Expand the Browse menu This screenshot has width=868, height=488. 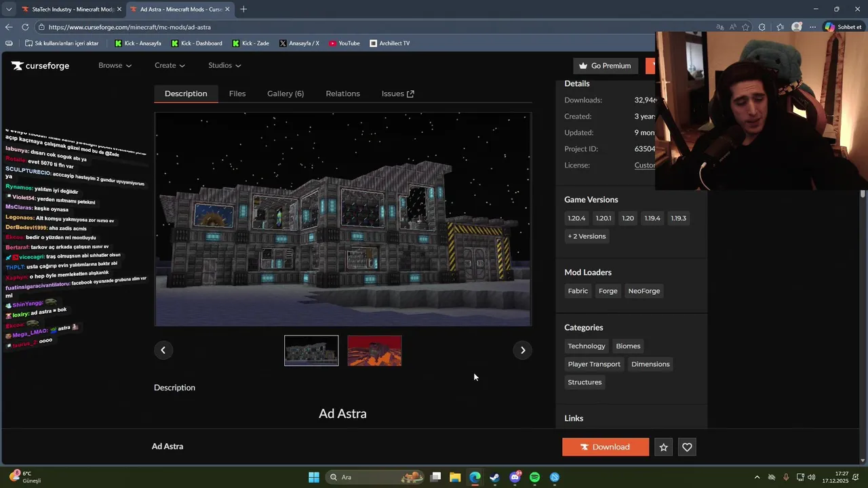[115, 66]
